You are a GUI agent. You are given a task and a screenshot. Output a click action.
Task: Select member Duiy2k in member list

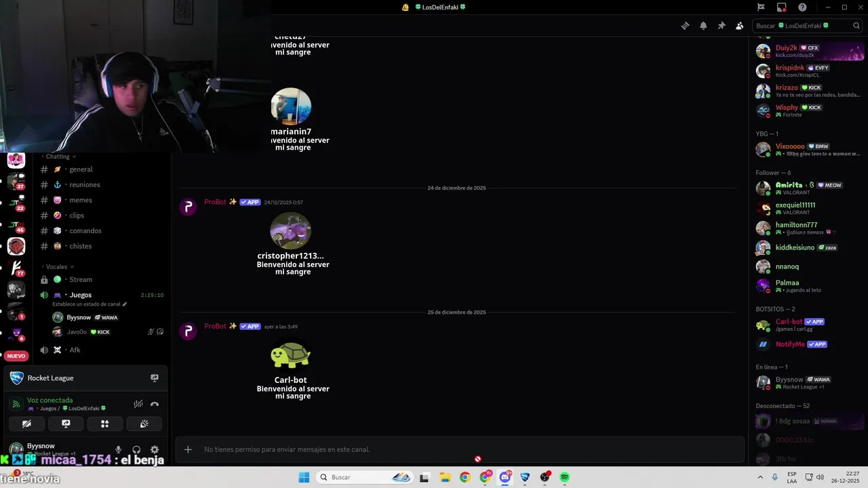click(x=808, y=51)
